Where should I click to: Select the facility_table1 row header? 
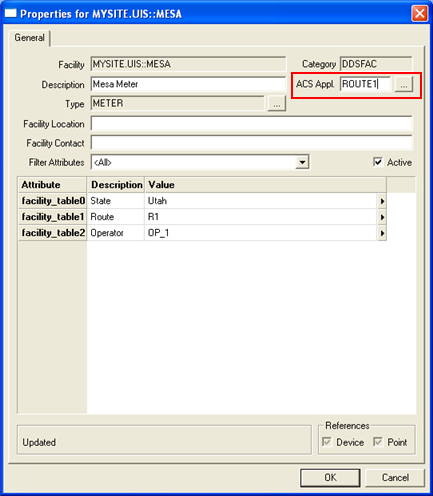click(52, 217)
